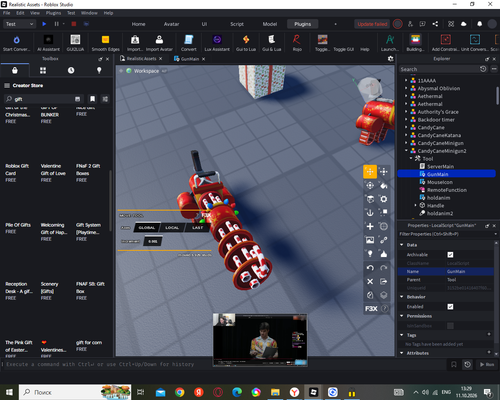This screenshot has height=400, width=500.
Task: Expand the Handle tree item
Action: [416, 205]
